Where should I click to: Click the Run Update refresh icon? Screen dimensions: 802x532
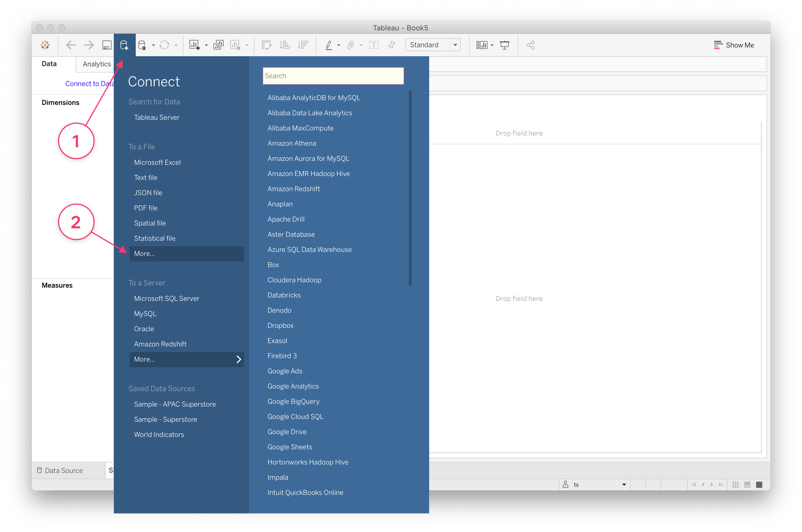(x=164, y=45)
